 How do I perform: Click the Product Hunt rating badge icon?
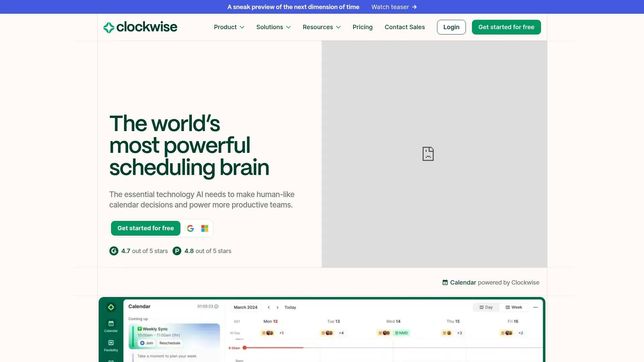177,251
